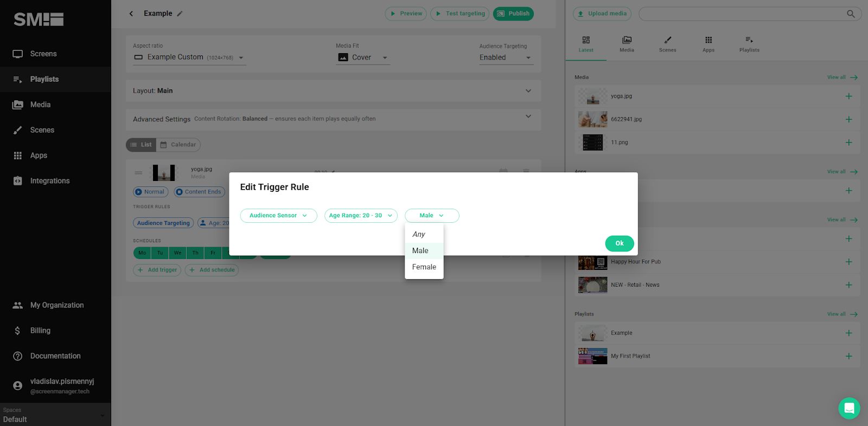This screenshot has width=868, height=426.
Task: Add yoga.jpg with plus icon
Action: click(848, 96)
